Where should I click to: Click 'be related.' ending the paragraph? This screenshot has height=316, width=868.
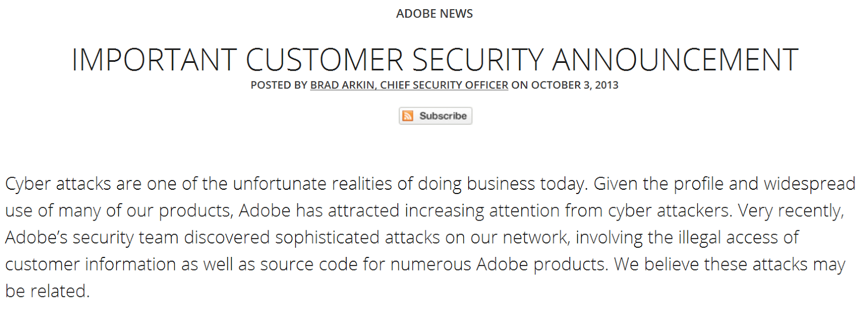[x=48, y=291]
